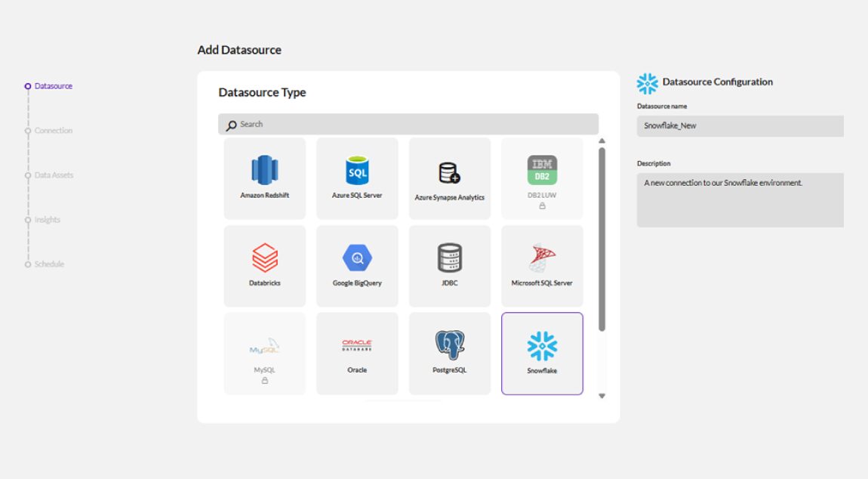The image size is (868, 479).
Task: Click the PostgreSQL label text
Action: [x=450, y=369]
